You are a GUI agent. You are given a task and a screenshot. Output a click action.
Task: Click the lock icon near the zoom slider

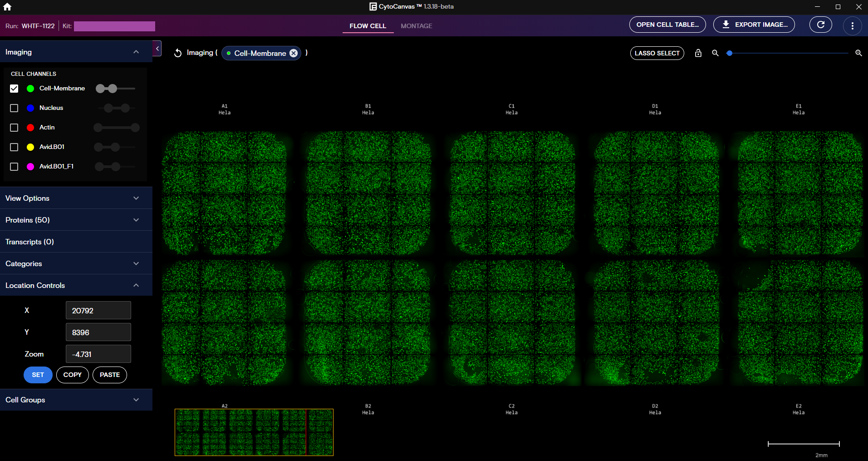[x=698, y=53]
